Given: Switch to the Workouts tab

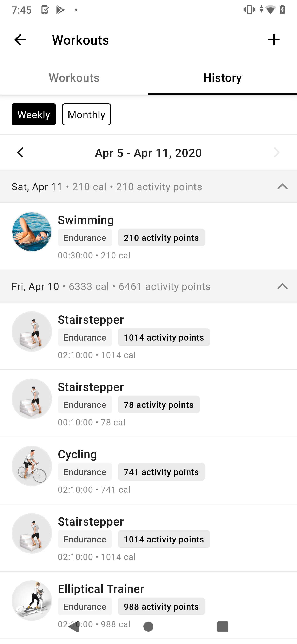Looking at the screenshot, I should 74,78.
